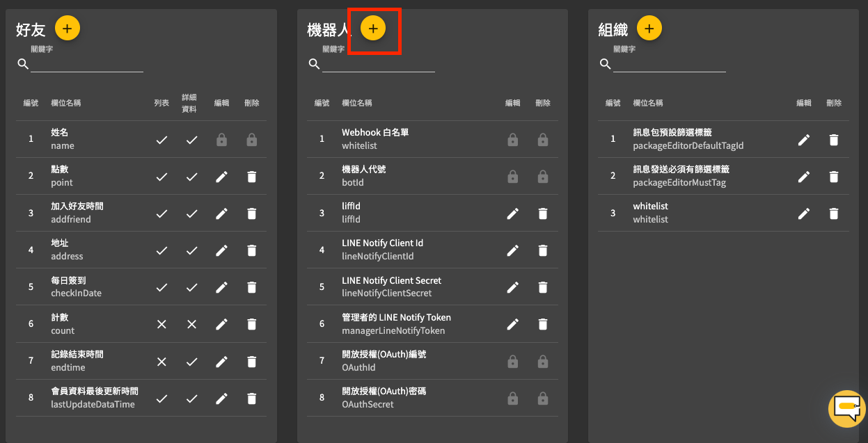The width and height of the screenshot is (868, 443).
Task: Toggle 列表 checkmark for 地址 address
Action: tap(161, 250)
